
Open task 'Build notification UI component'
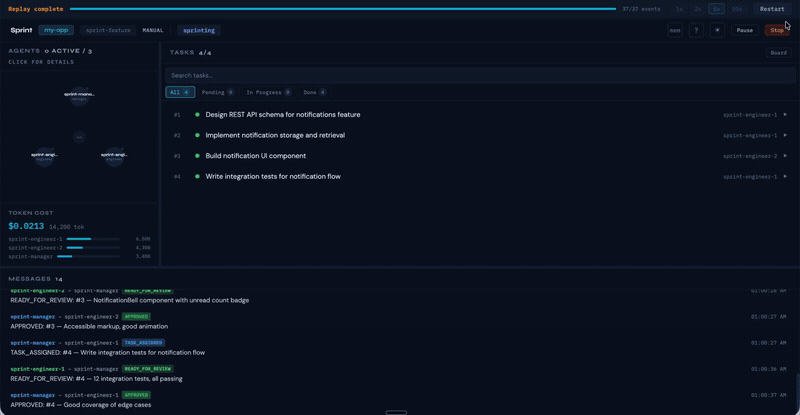point(256,156)
